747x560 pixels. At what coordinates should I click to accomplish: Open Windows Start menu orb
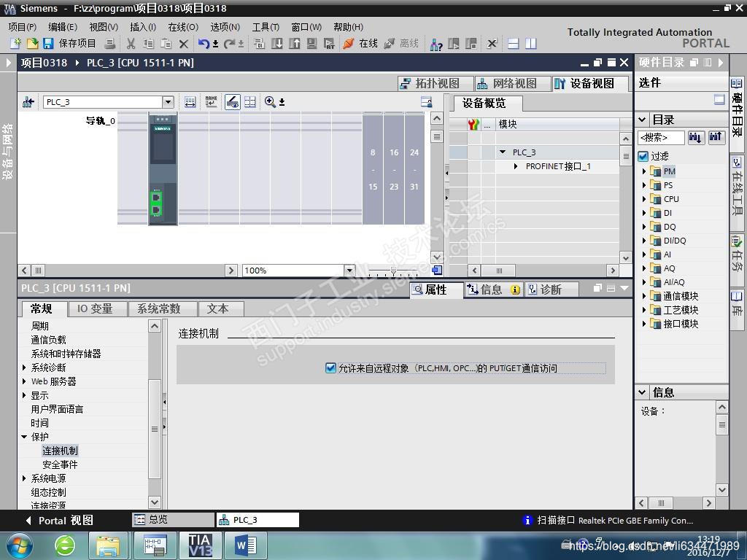coord(20,545)
